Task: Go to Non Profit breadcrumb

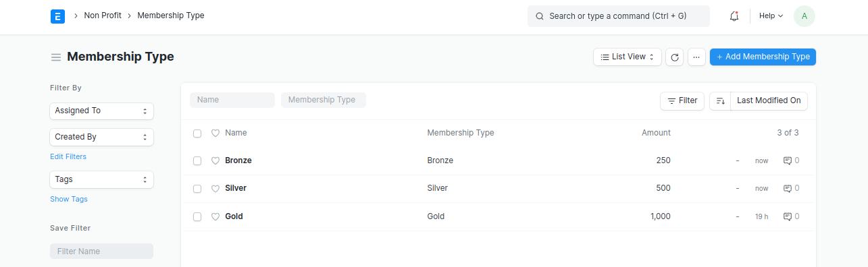Action: tap(103, 16)
